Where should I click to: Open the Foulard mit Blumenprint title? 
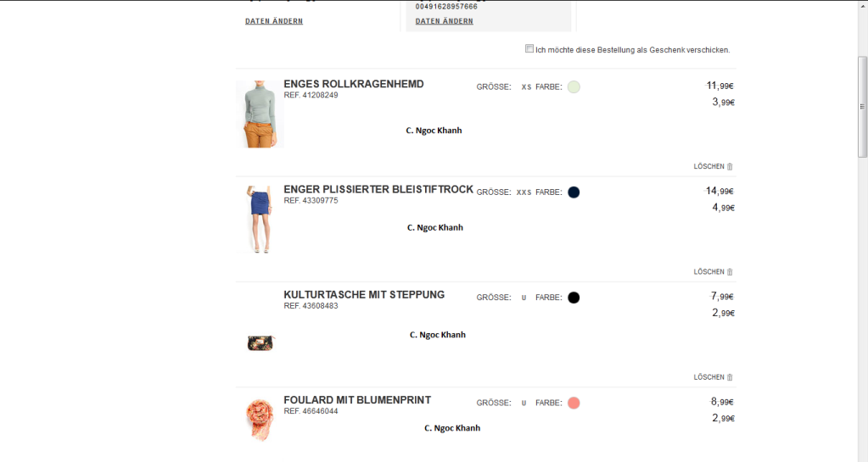pos(357,400)
